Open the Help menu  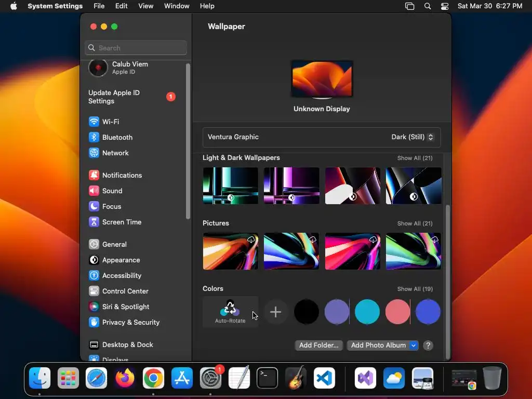tap(207, 6)
